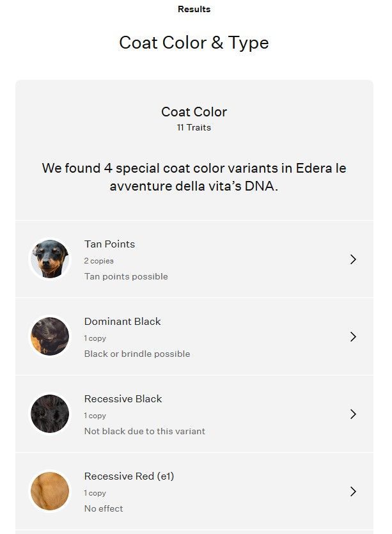This screenshot has height=534, width=392.
Task: Open the Recessive Red (e1) title
Action: (129, 476)
